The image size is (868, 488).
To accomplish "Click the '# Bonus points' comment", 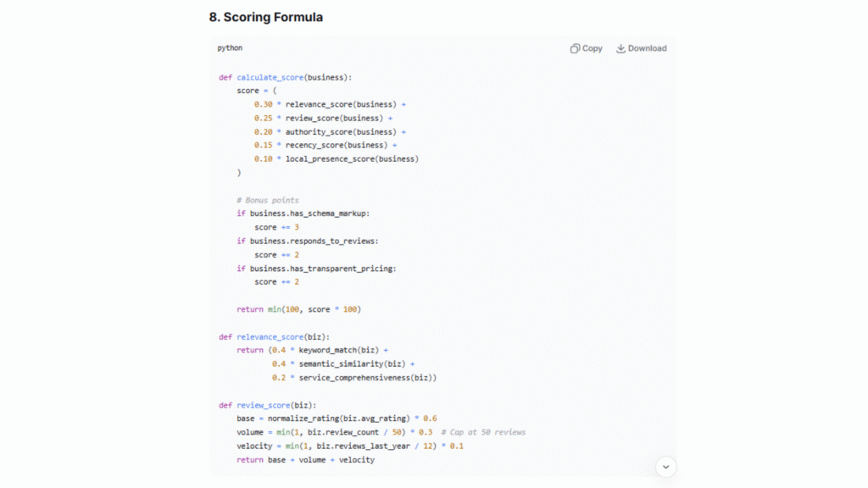I will (x=268, y=200).
